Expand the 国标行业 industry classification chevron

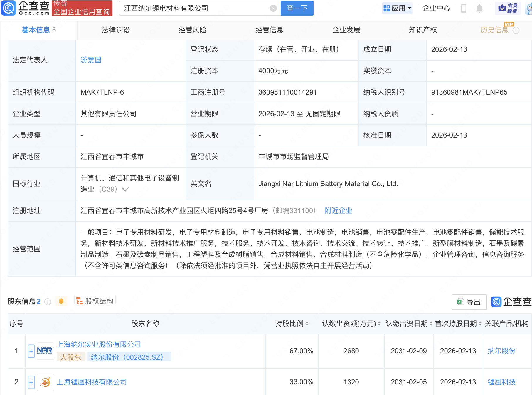click(125, 189)
